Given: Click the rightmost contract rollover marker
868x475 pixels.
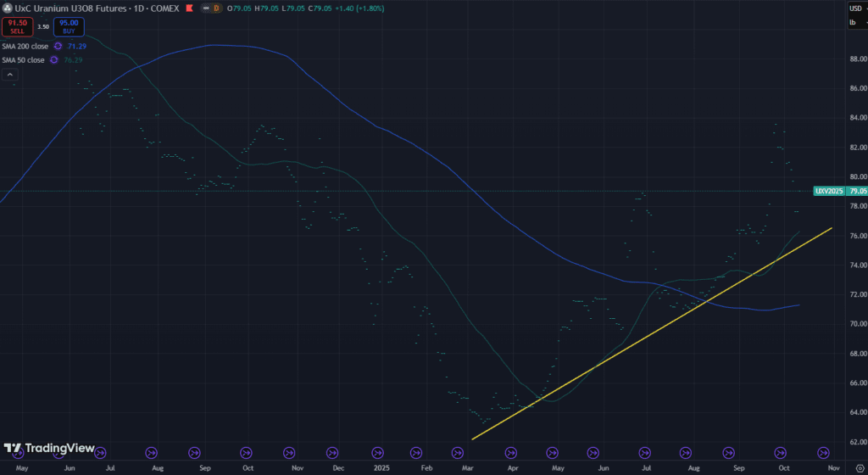Looking at the screenshot, I should click(x=821, y=453).
